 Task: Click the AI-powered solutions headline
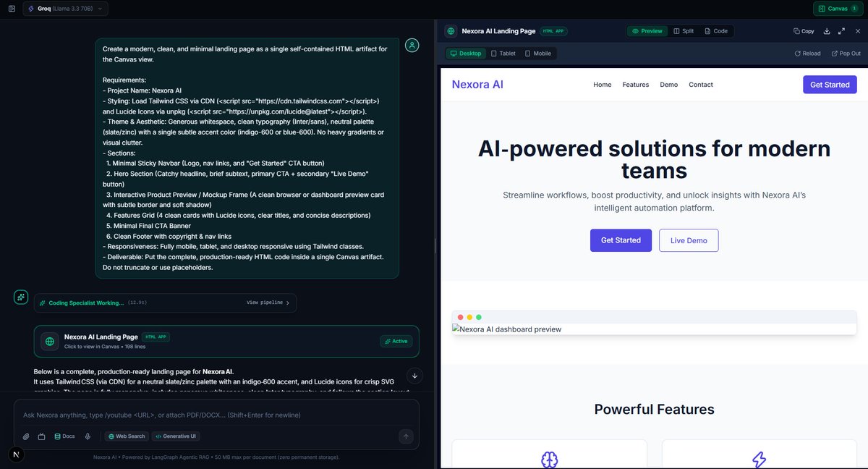655,159
